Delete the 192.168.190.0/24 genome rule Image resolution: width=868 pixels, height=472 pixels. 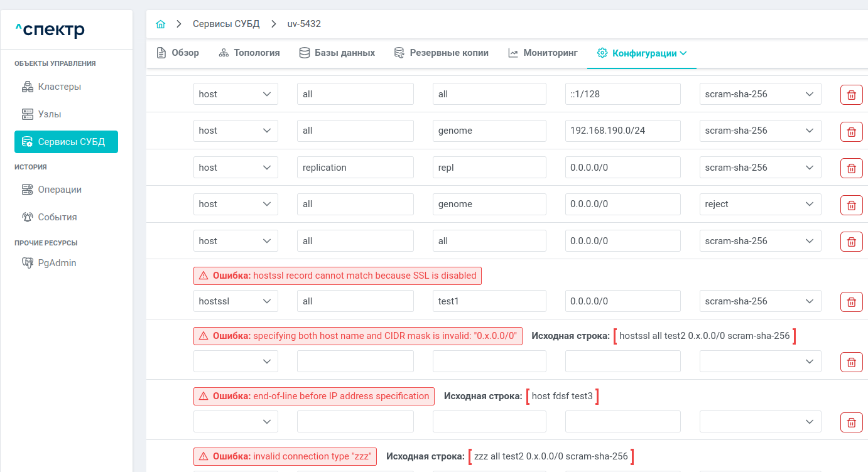point(851,131)
